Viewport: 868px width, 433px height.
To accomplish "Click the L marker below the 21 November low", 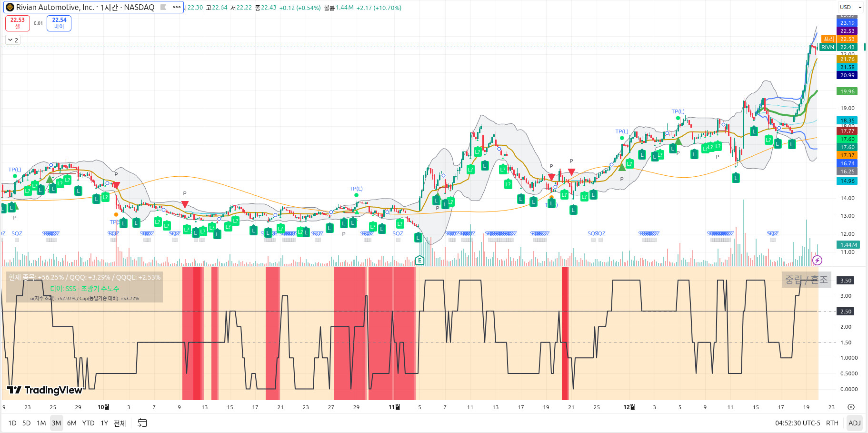I will pyautogui.click(x=573, y=210).
